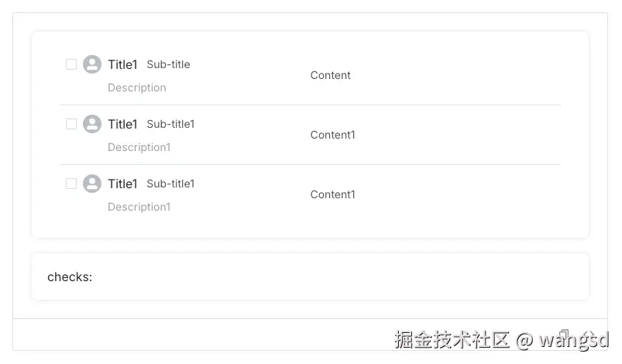Open the avatar icon in the third row
This screenshot has width=622, height=364.
tap(92, 184)
